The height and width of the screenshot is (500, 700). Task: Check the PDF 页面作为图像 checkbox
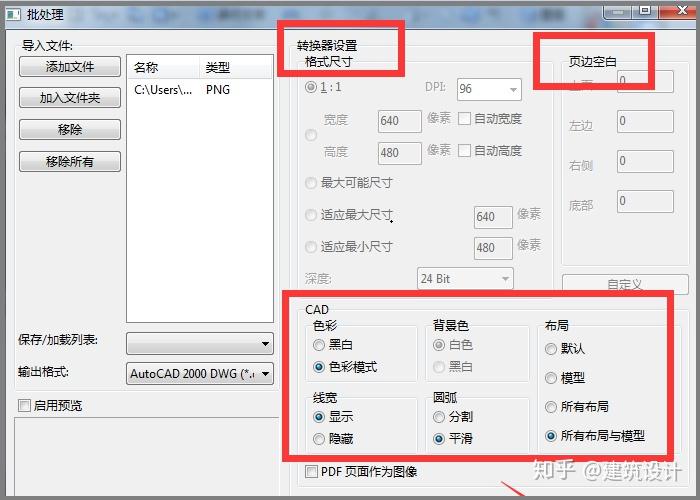coord(311,471)
